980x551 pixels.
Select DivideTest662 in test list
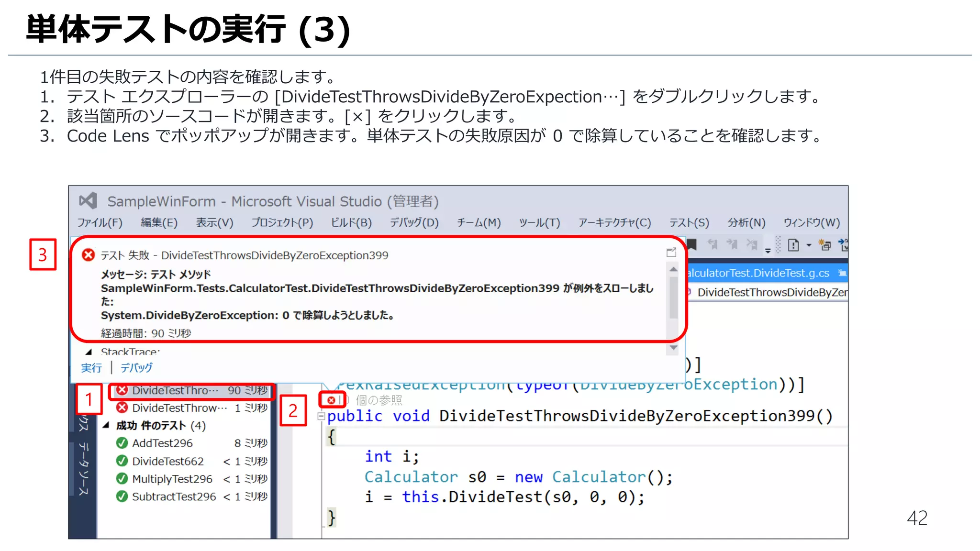click(x=192, y=461)
